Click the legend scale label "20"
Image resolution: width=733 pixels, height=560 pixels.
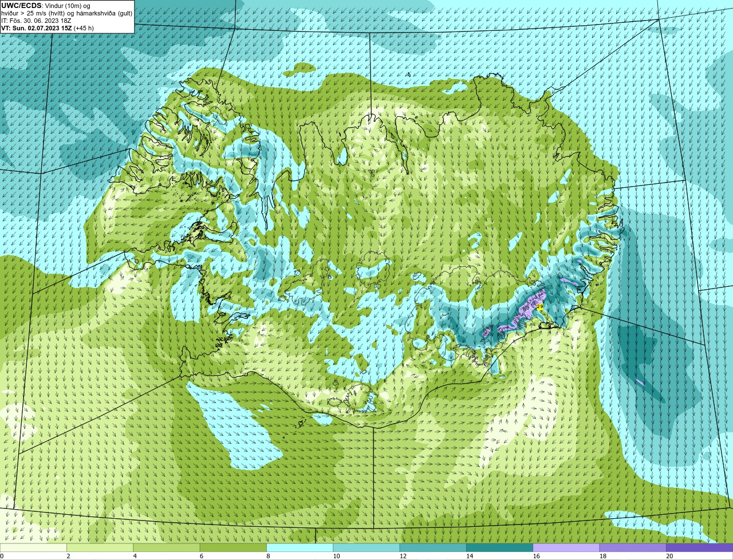click(669, 556)
